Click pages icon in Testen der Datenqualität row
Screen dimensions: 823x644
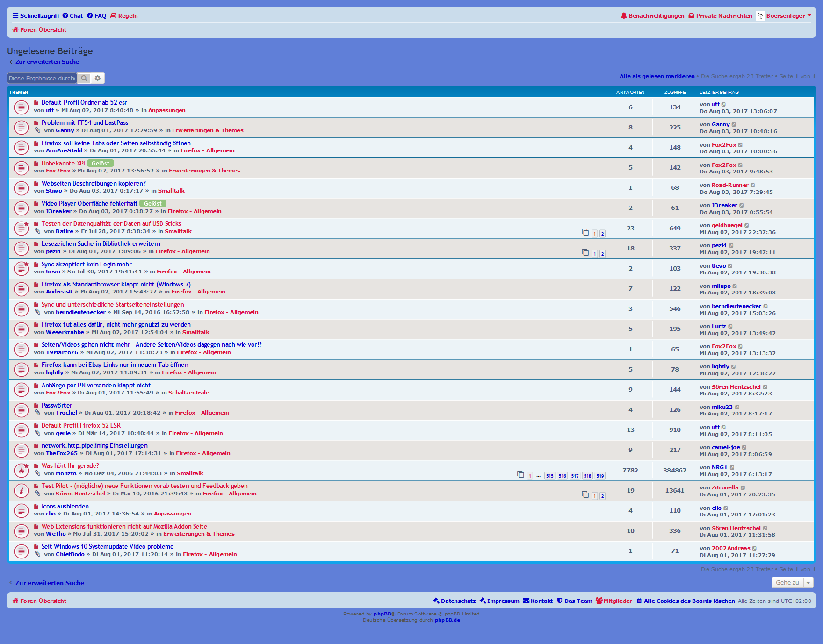pos(585,232)
